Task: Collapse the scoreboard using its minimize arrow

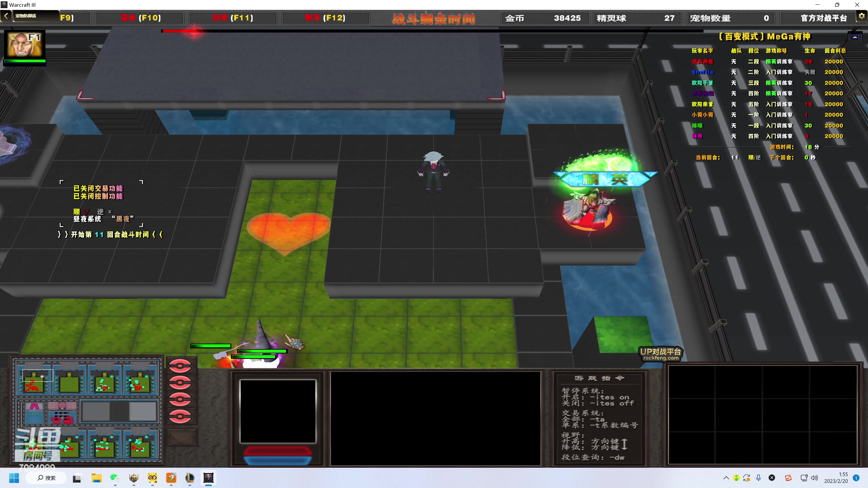Action: point(855,37)
